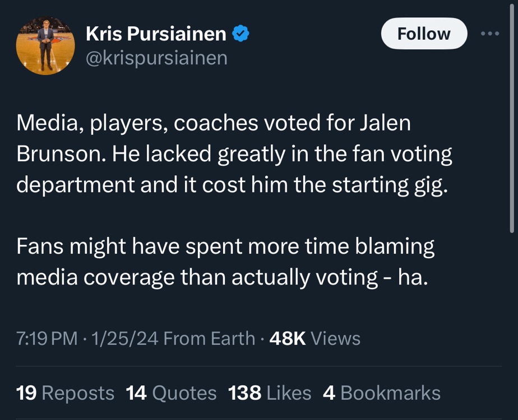Show the 19 Reposts list

(65, 393)
